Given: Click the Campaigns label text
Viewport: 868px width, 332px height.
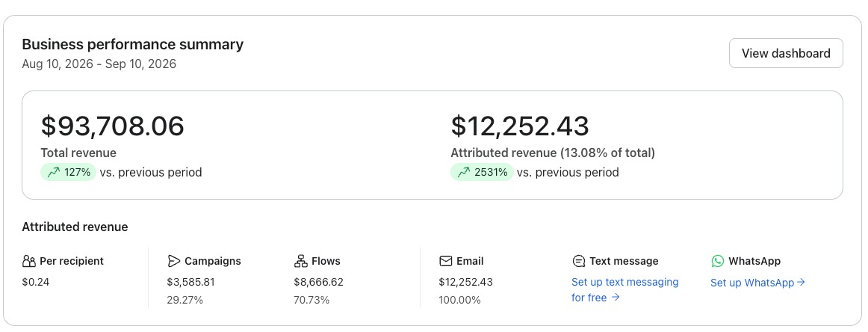Looking at the screenshot, I should coord(213,261).
